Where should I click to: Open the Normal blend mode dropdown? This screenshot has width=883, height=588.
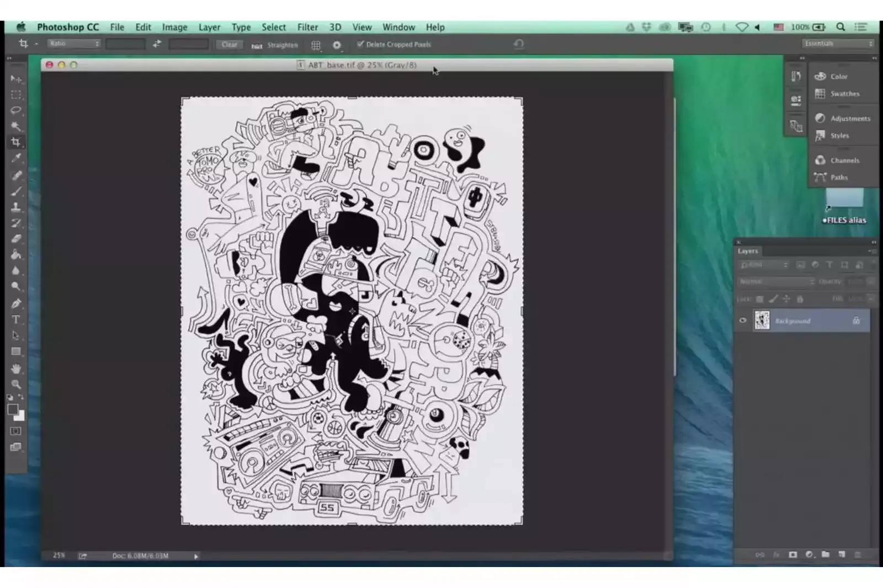pos(776,281)
